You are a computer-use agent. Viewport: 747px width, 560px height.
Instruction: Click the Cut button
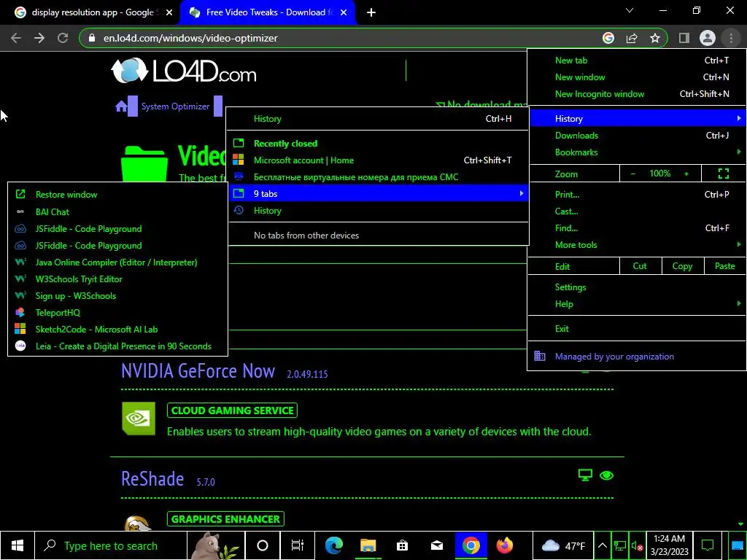(x=640, y=266)
